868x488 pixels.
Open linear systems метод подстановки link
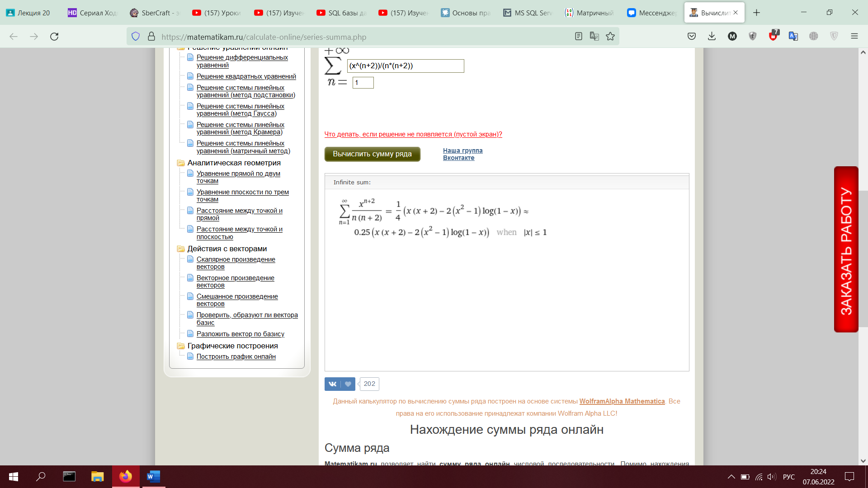[246, 91]
